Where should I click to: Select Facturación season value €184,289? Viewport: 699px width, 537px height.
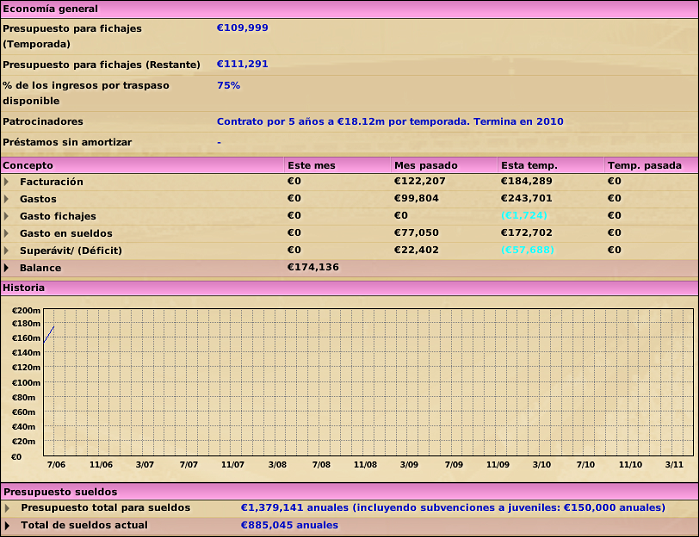point(526,181)
